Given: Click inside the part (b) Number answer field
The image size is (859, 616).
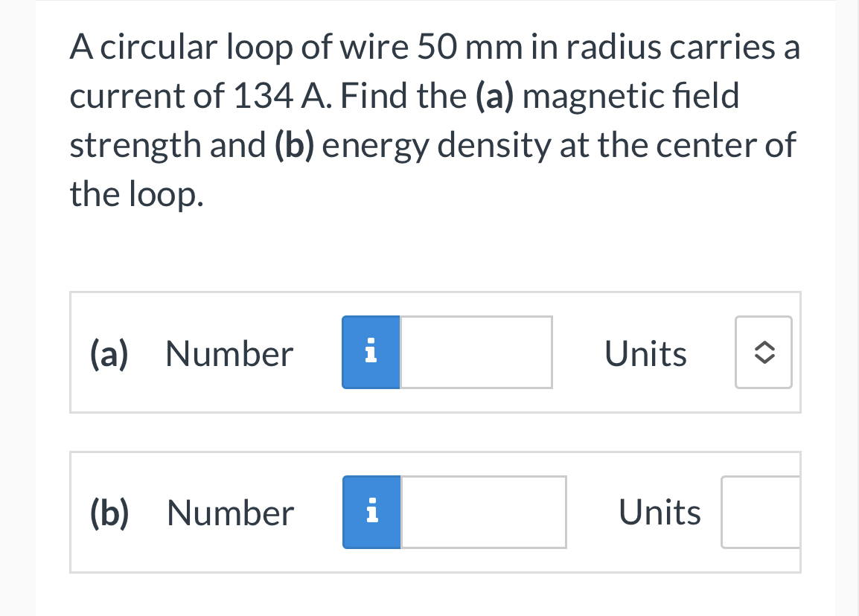Looking at the screenshot, I should pyautogui.click(x=482, y=512).
